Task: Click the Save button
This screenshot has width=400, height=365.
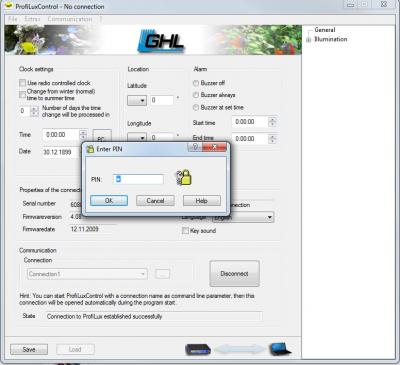Action: pyautogui.click(x=29, y=349)
